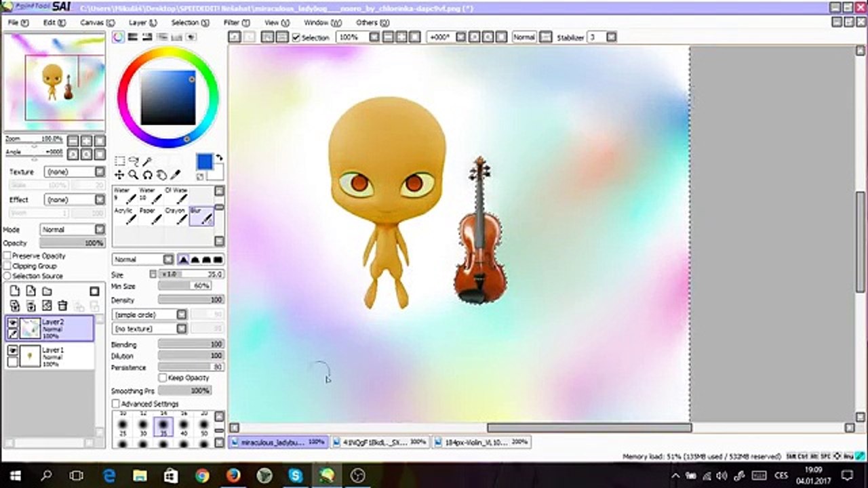This screenshot has width=868, height=488.
Task: Open the Window menu
Action: (322, 22)
